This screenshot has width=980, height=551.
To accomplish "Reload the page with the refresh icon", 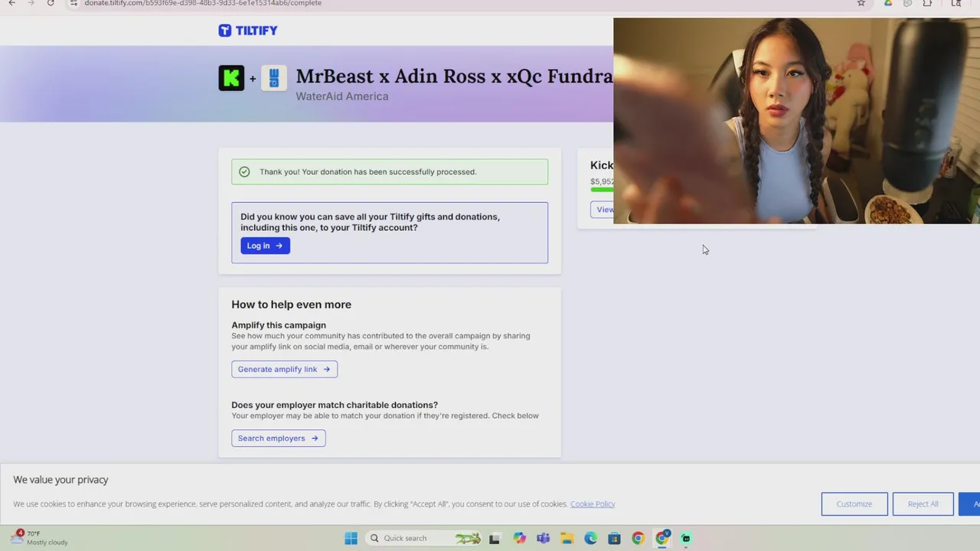I will [x=51, y=3].
